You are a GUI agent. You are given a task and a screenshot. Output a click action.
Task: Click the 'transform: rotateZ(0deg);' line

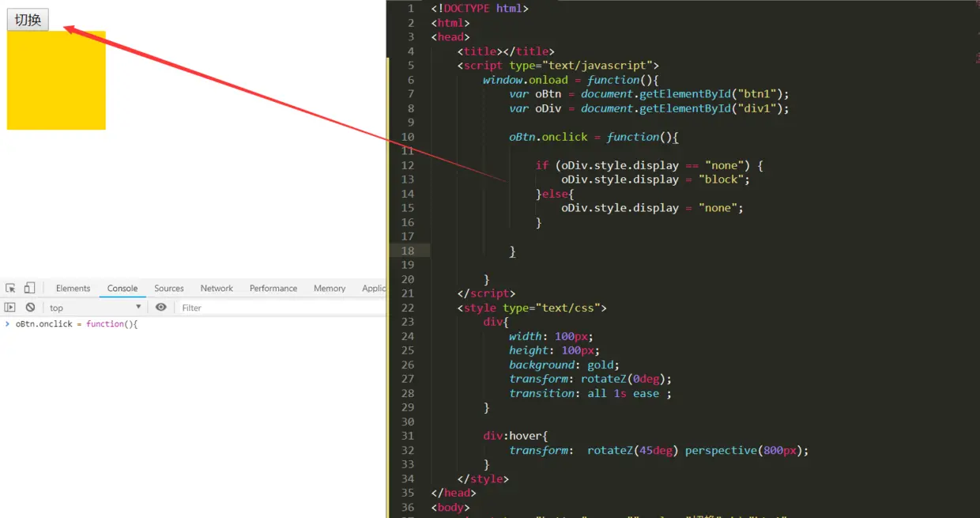590,379
